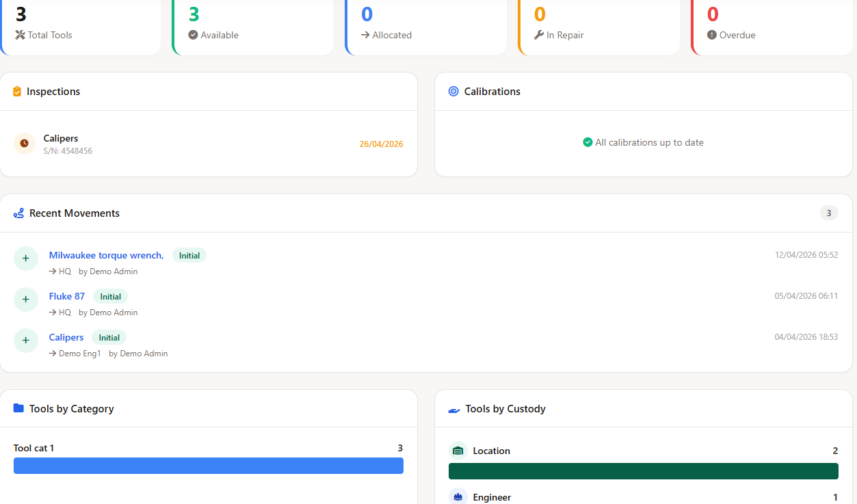The image size is (857, 504).
Task: Click the Calibrations target icon
Action: point(453,92)
